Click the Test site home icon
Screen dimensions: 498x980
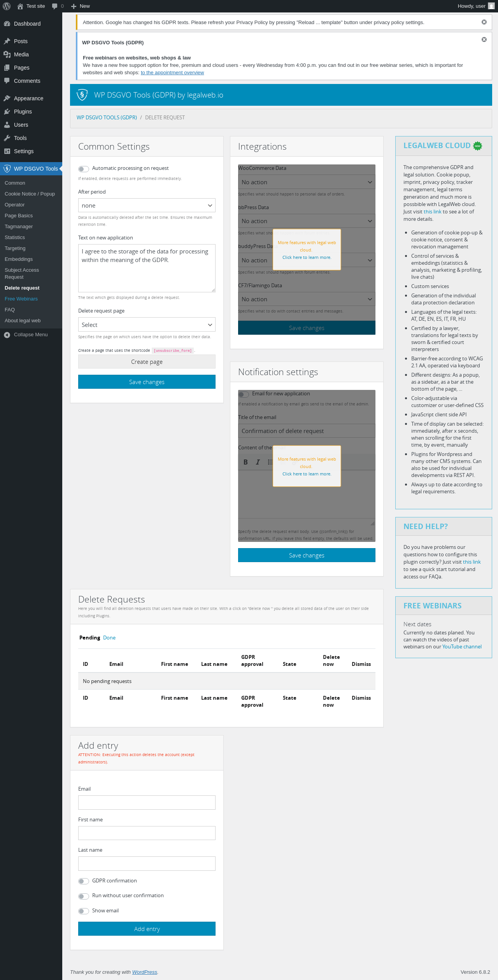20,6
